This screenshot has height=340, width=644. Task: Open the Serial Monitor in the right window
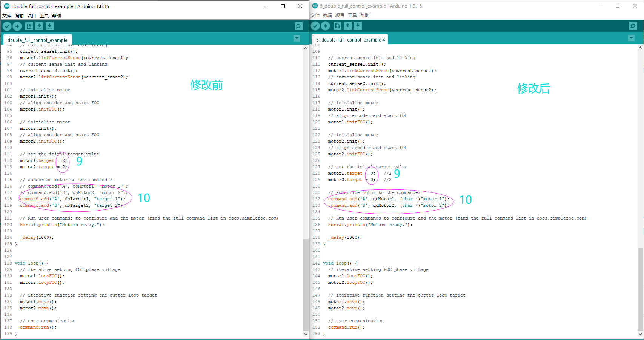click(x=633, y=26)
